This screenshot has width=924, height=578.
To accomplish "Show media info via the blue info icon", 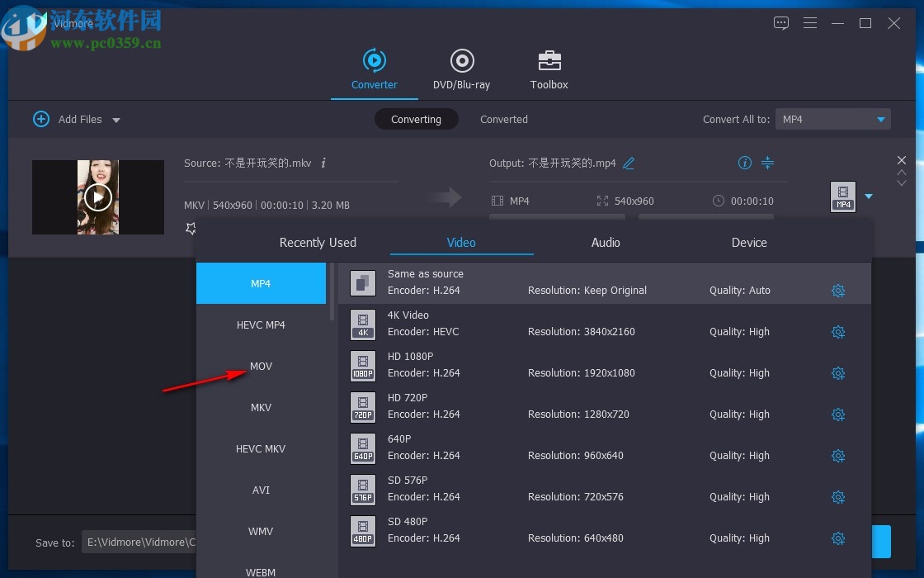I will coord(745,163).
